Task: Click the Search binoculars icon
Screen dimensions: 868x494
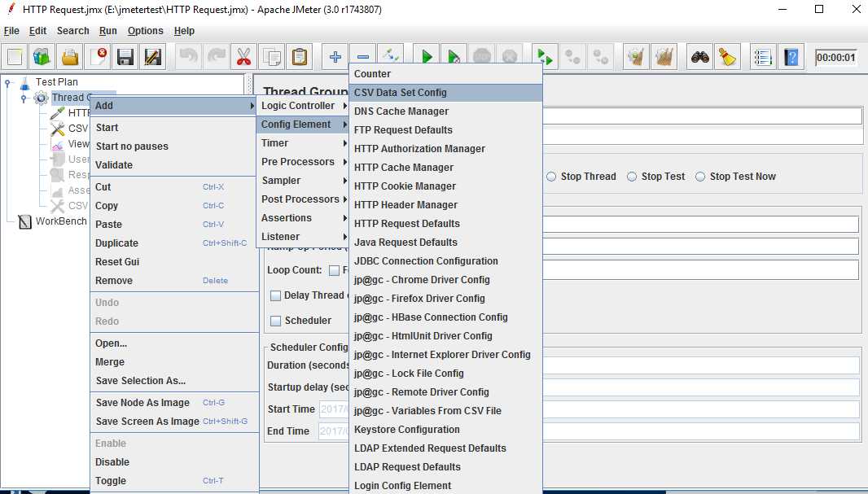Action: click(x=699, y=57)
